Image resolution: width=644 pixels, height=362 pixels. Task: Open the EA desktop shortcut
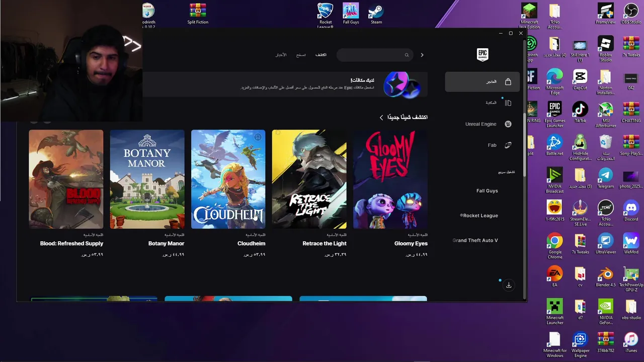(555, 277)
